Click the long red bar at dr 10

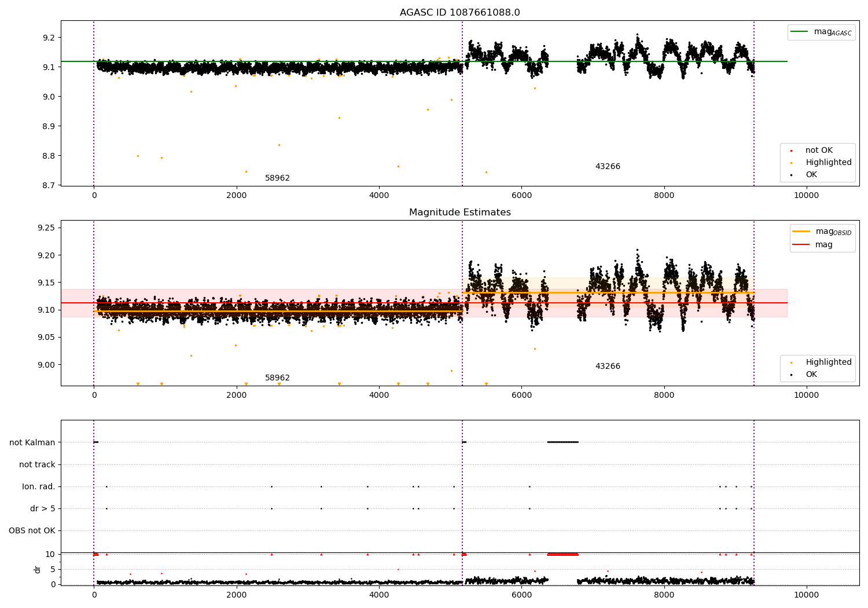[x=562, y=554]
